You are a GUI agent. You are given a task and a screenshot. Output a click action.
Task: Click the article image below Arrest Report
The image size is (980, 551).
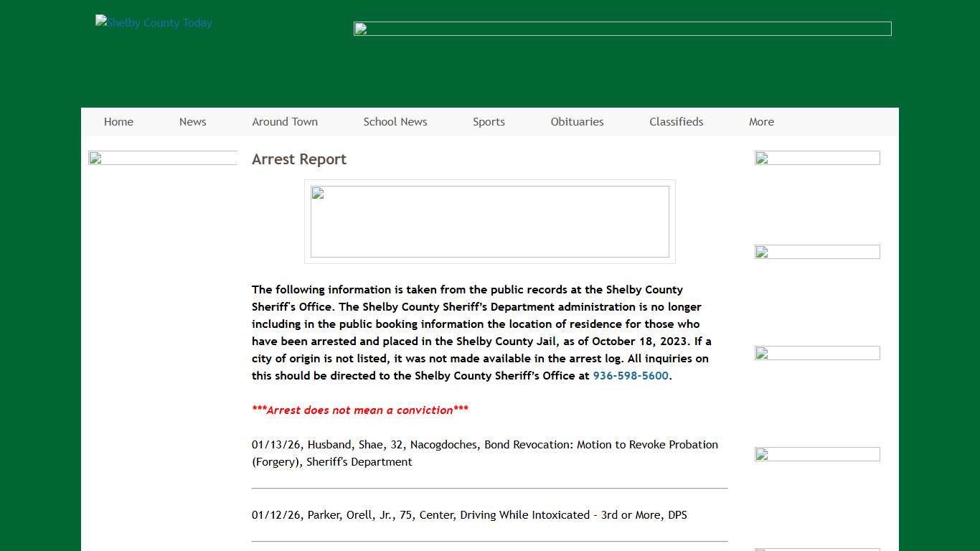[489, 222]
